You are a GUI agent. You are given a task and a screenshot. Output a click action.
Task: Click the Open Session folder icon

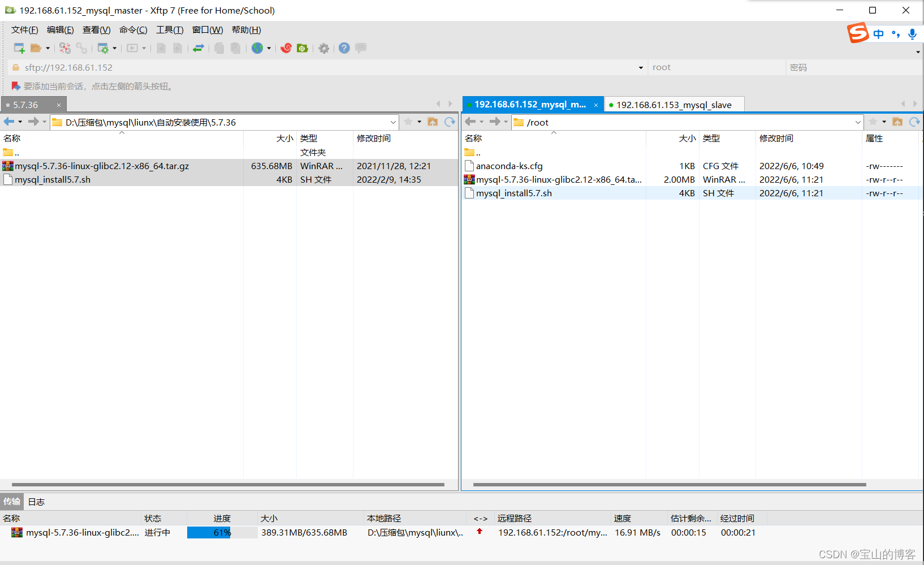36,48
